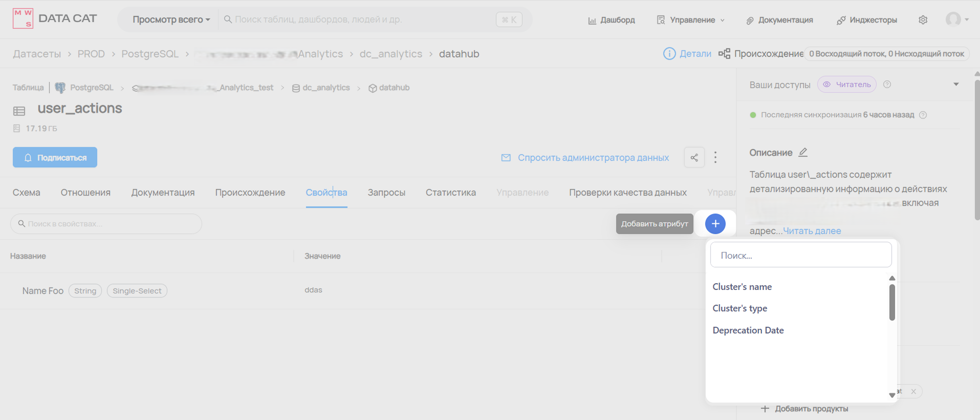Remove the product tag with X
Viewport: 980px width, 420px height.
pyautogui.click(x=913, y=391)
